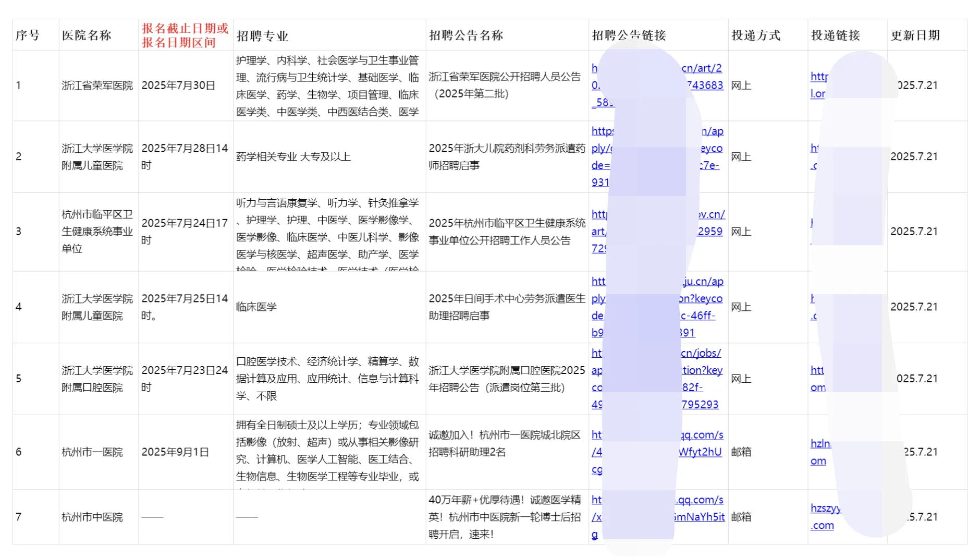Select 2025年杭州市临平区卫生健康系统 announcement title
Screen dimensions: 980x557
click(x=507, y=232)
